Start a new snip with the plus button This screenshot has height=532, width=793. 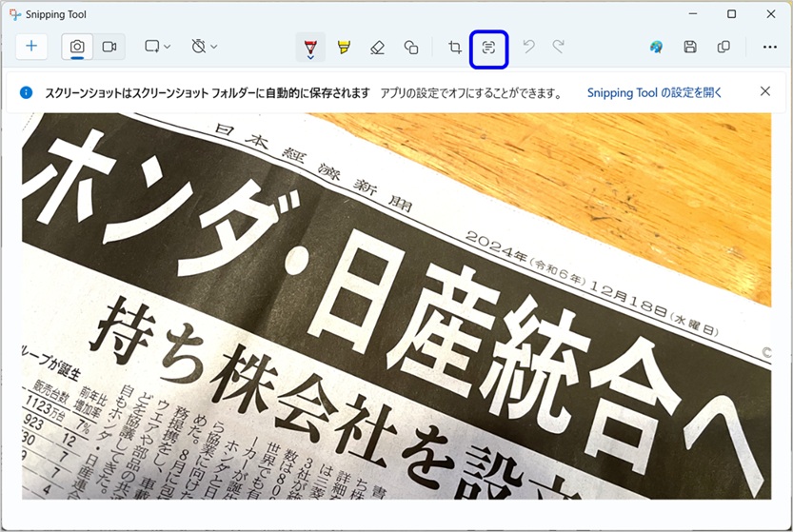(31, 47)
